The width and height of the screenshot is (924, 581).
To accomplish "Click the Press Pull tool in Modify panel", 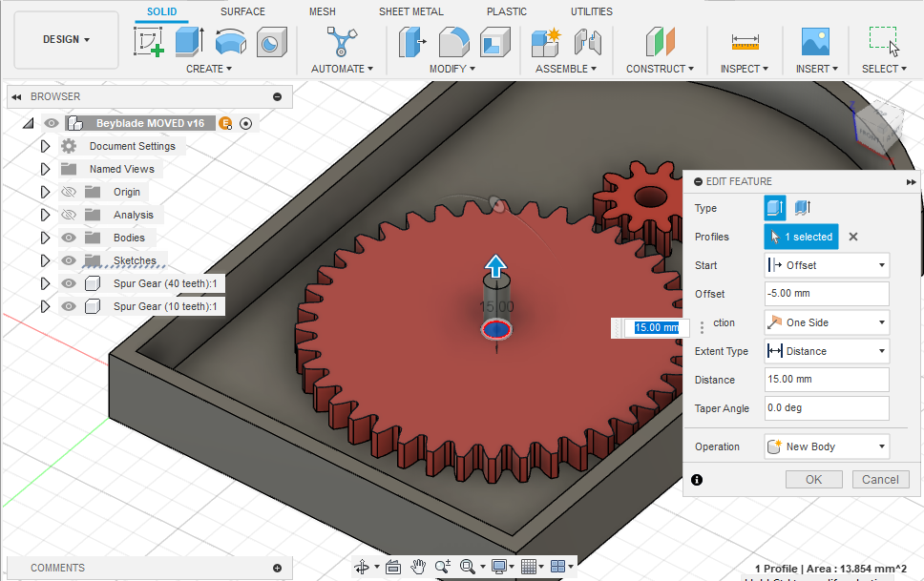I will (x=412, y=42).
